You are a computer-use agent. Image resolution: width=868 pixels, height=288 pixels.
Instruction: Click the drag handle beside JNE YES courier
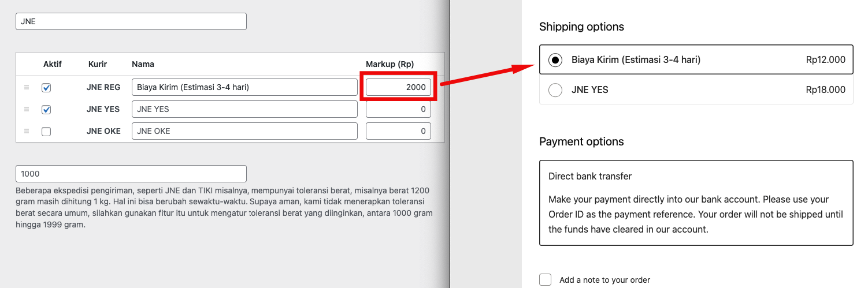click(x=26, y=109)
